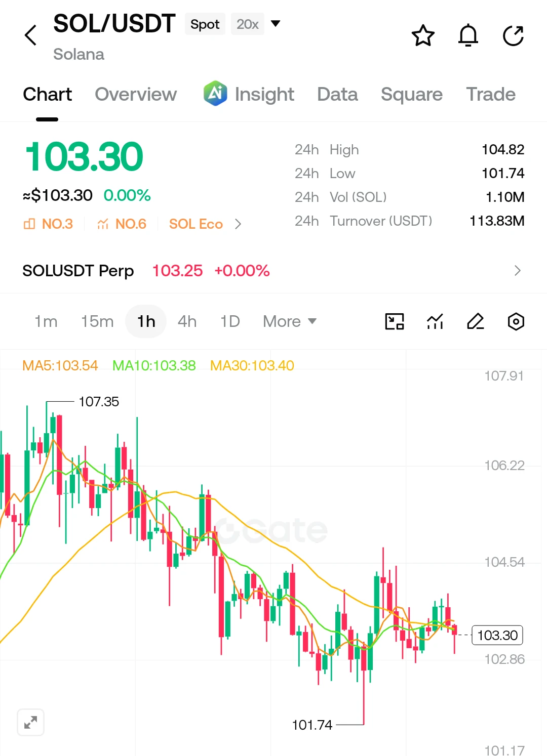Open SOLUSDT Perp contract link
This screenshot has width=547, height=756.
(78, 271)
